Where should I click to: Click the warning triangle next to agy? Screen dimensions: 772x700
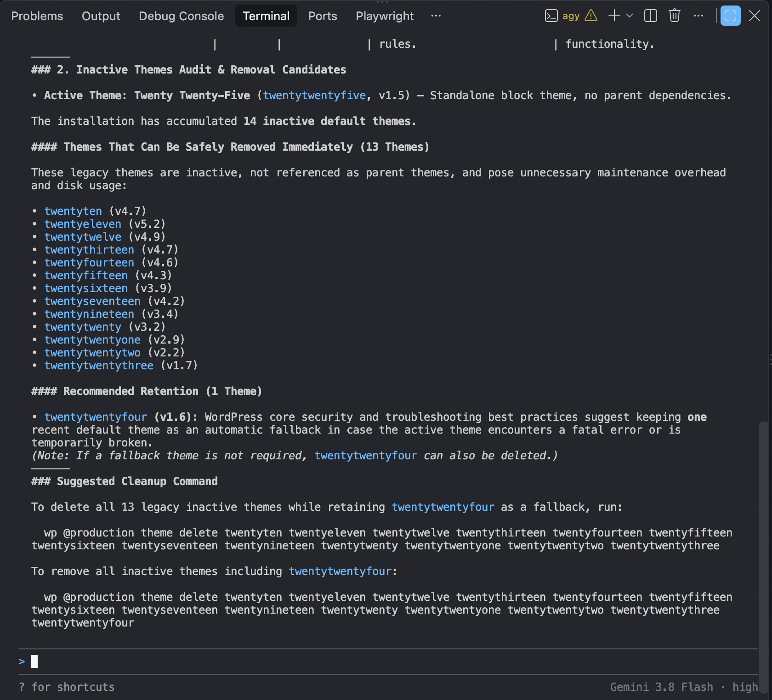click(591, 16)
